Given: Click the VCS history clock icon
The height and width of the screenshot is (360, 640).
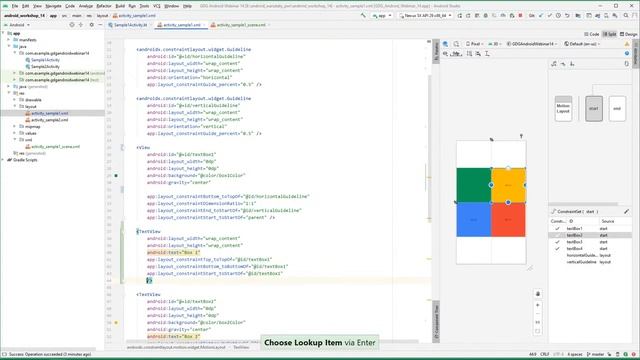Looking at the screenshot, I should (x=558, y=16).
